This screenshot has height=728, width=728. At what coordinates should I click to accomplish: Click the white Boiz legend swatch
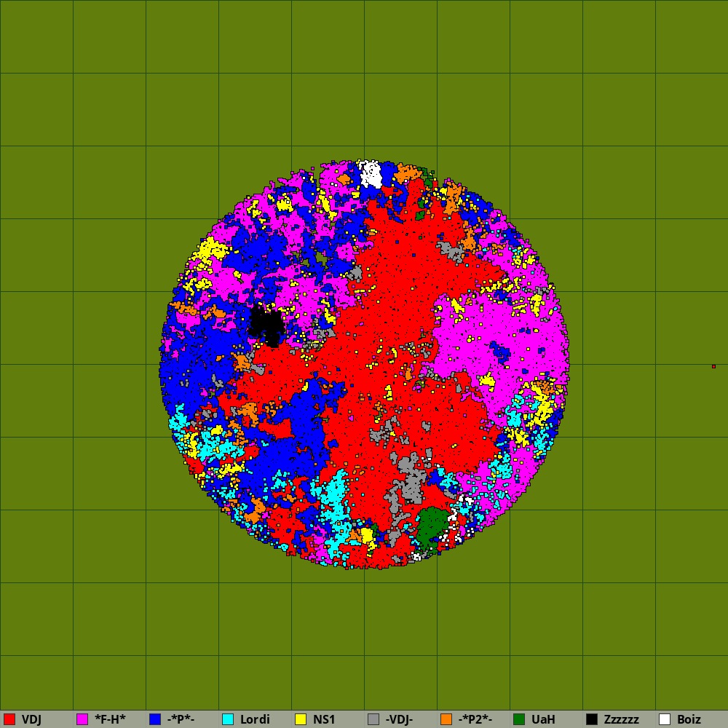[x=665, y=719]
